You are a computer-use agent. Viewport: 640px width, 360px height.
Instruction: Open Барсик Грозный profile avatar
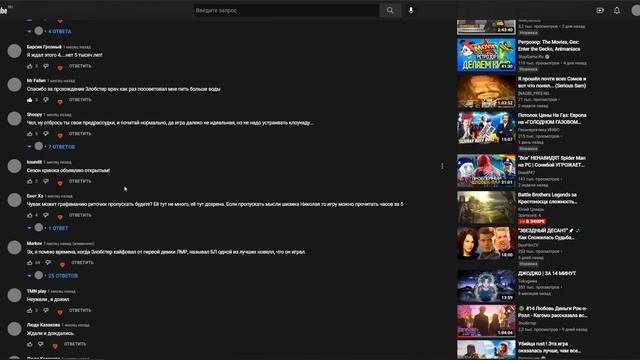[x=14, y=51]
